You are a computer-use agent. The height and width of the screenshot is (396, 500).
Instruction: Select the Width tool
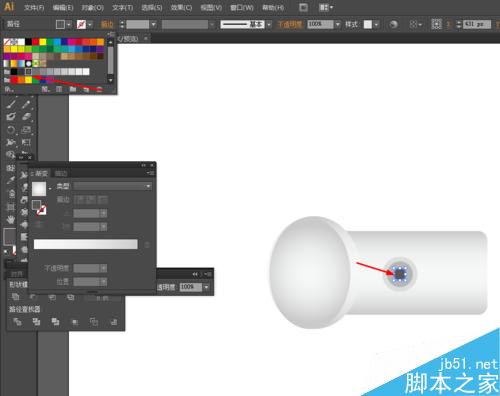(x=11, y=142)
